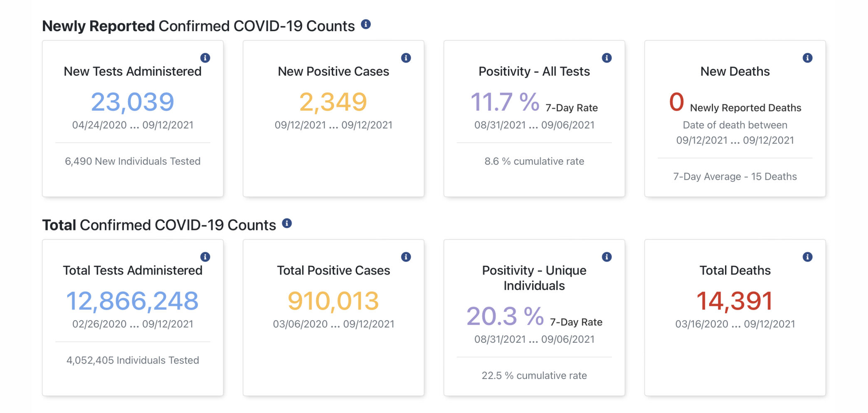The width and height of the screenshot is (868, 413).
Task: Select the 8.6 % cumulative rate text
Action: [534, 161]
